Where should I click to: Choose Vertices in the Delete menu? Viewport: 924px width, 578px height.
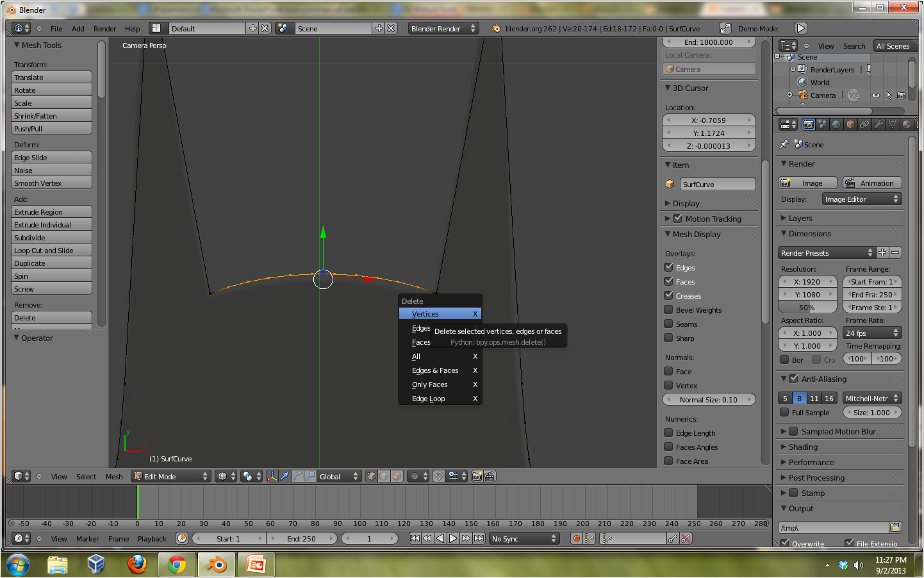tap(440, 314)
